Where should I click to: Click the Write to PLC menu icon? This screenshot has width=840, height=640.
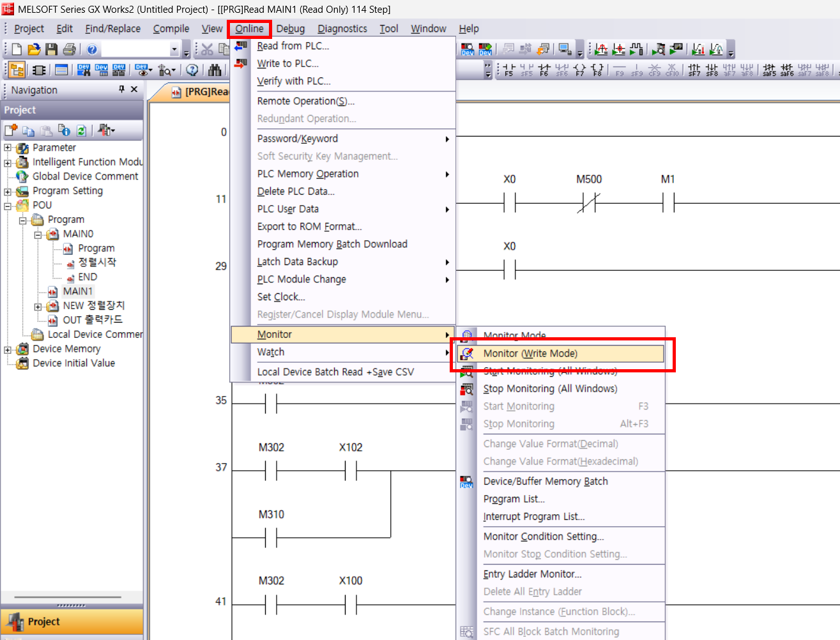pos(240,63)
